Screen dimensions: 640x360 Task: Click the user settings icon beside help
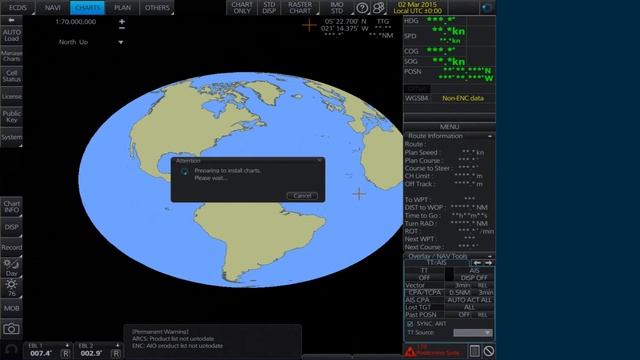(378, 8)
